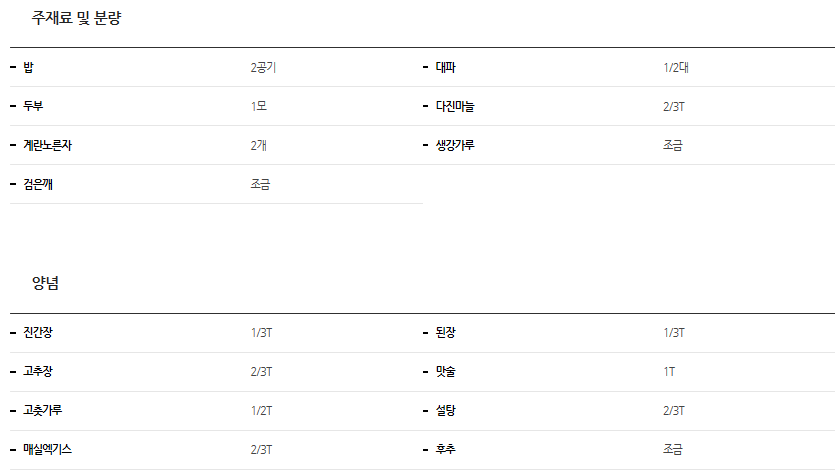Click the 밥 ingredient name
Viewport: 839px width, 476px height.
click(x=28, y=68)
